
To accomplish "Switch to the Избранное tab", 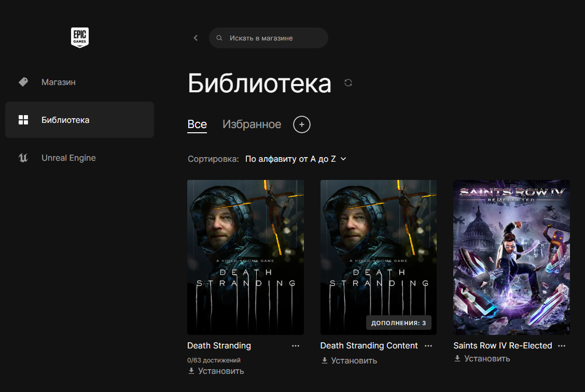I will [252, 124].
